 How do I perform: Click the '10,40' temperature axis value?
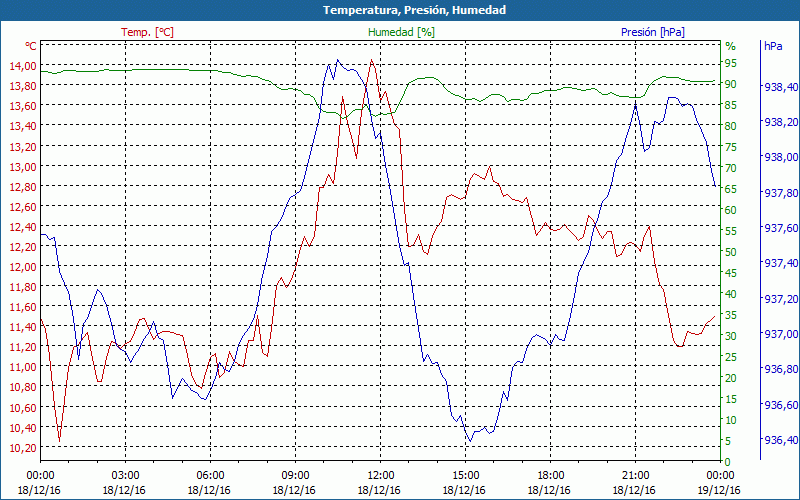[x=22, y=427]
